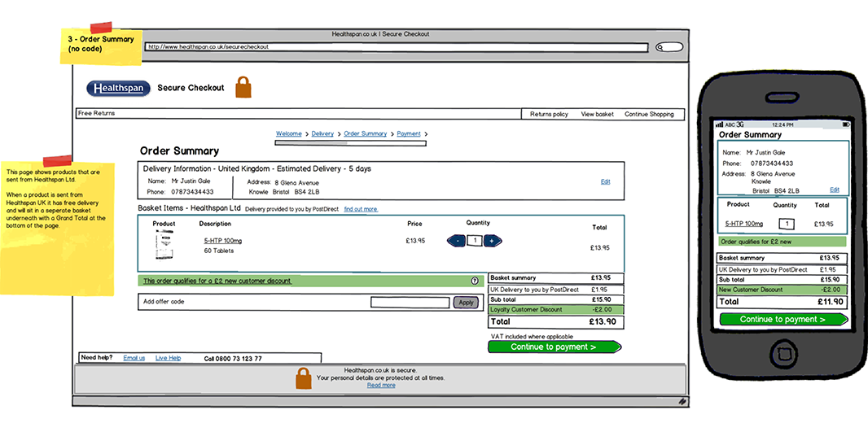The width and height of the screenshot is (868, 445).
Task: Open the new customer discount help icon
Action: click(475, 281)
